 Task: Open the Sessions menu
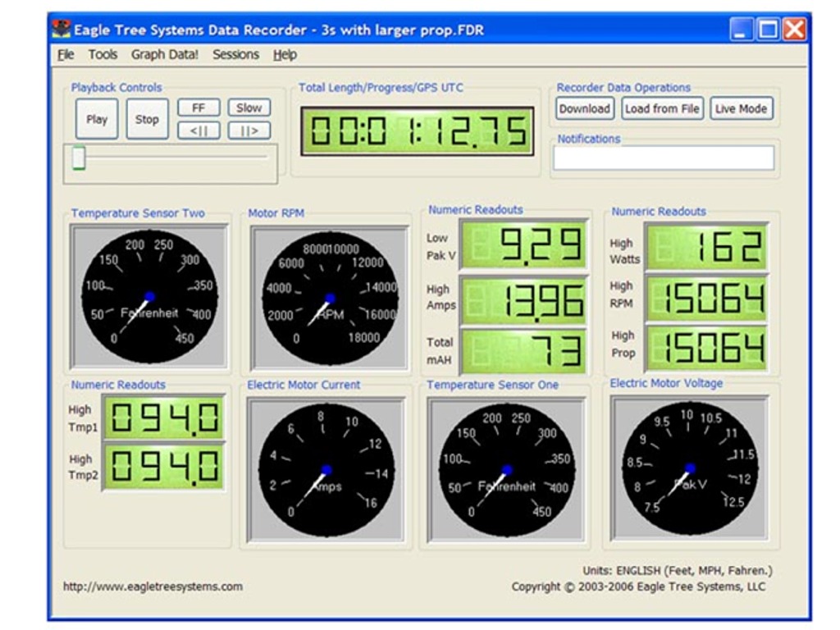click(235, 55)
